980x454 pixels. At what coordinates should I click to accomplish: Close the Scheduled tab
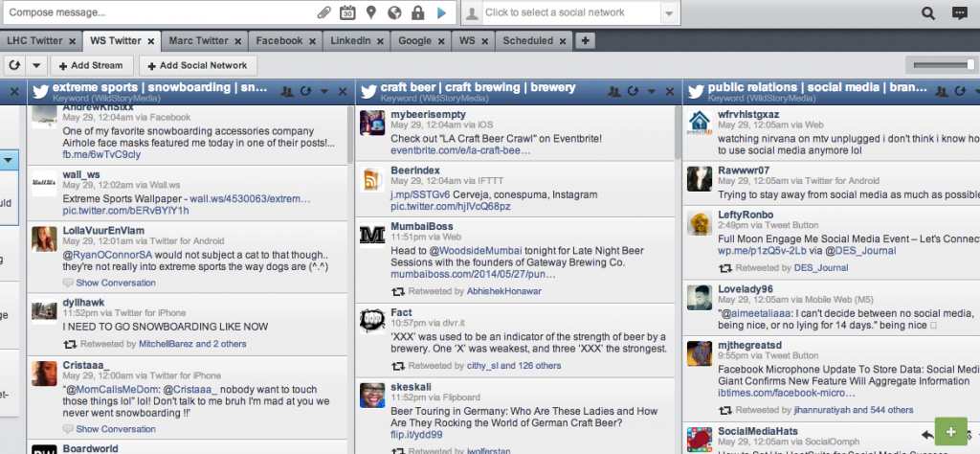(563, 41)
